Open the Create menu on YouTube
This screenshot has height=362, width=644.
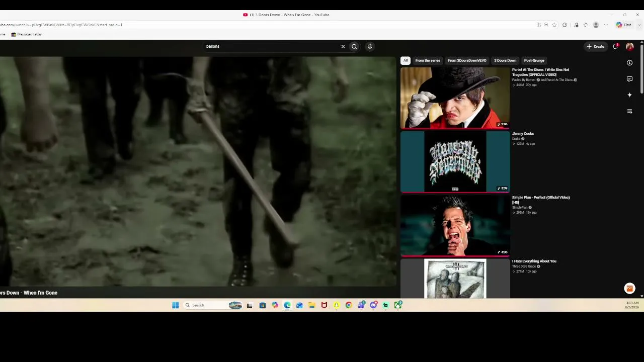[596, 46]
